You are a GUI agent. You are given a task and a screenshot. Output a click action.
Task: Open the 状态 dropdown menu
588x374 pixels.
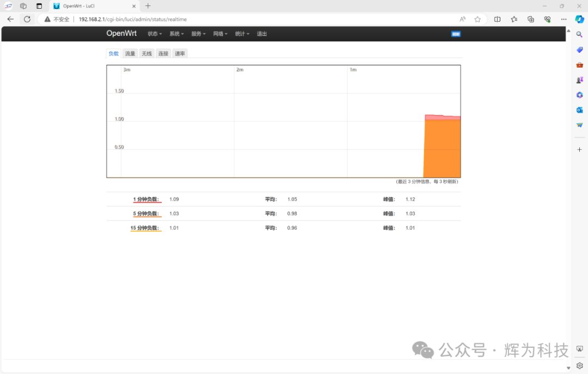point(154,33)
